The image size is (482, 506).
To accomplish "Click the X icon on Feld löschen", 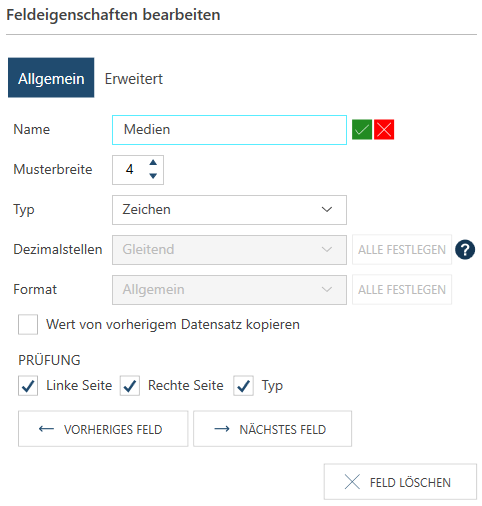I will (352, 482).
